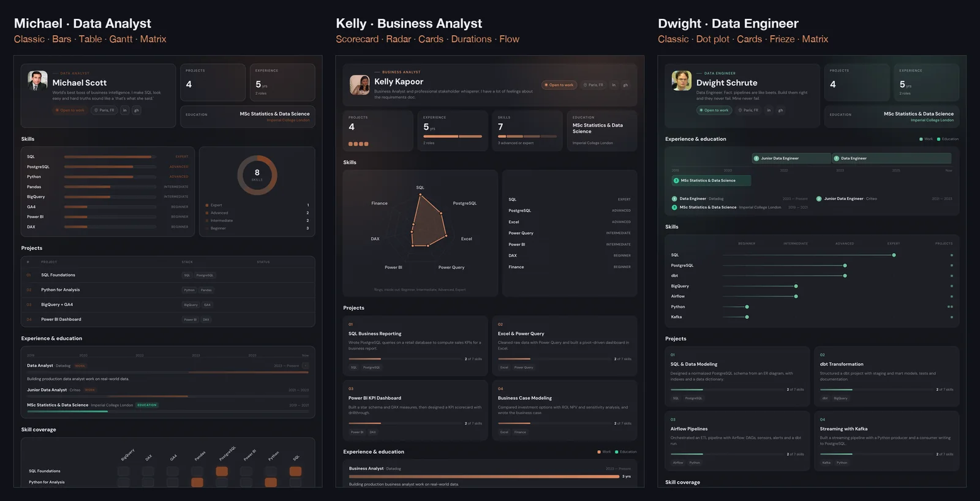980x501 pixels.
Task: Click Michael's DAX skill progress bar
Action: (x=111, y=227)
